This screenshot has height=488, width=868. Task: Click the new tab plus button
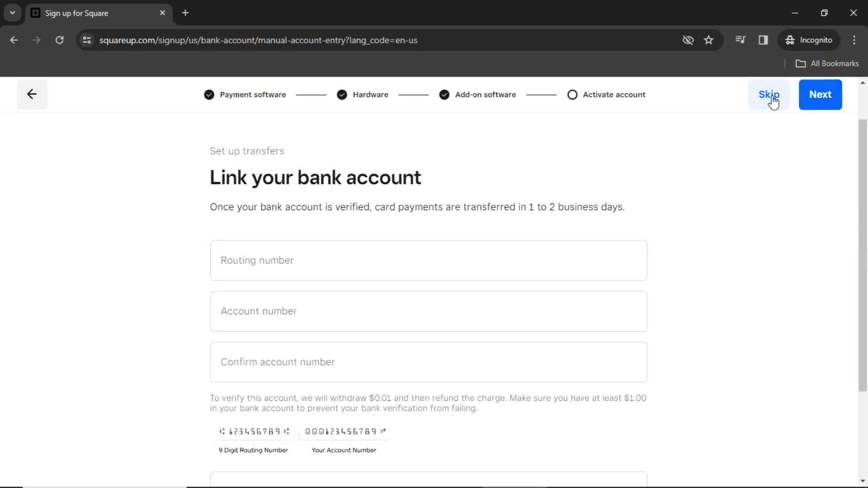point(185,13)
